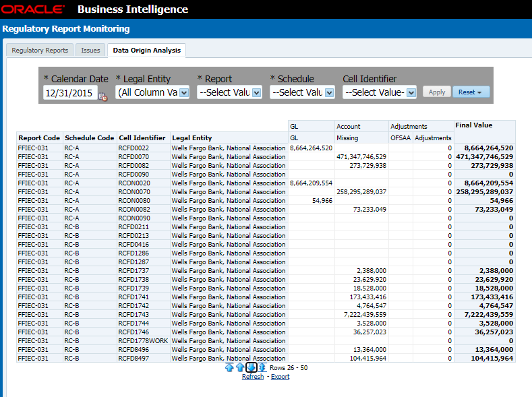Select cell identifier RCFD1744
This screenshot has width=532, height=397.
[x=134, y=324]
